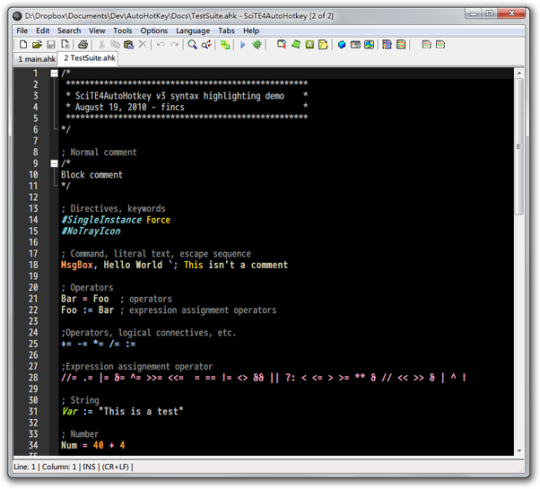This screenshot has height=489, width=540.
Task: Click the small window toolbar icon after cube
Action: 355,44
